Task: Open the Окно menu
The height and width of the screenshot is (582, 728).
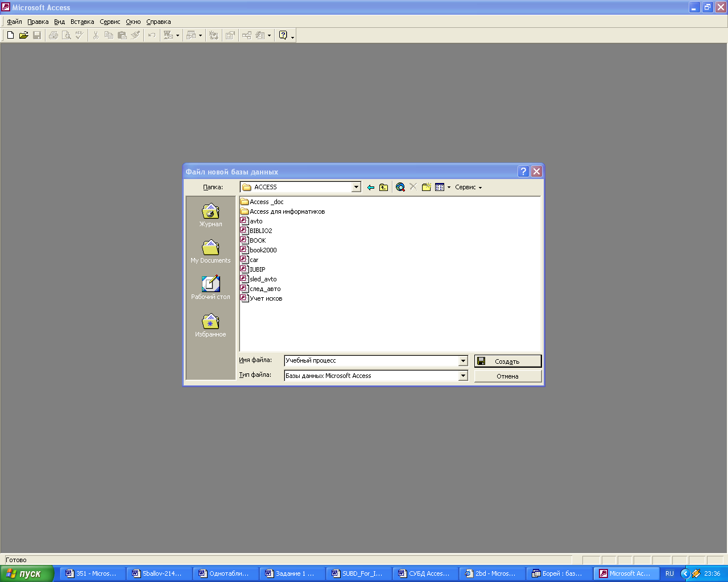Action: coord(134,22)
